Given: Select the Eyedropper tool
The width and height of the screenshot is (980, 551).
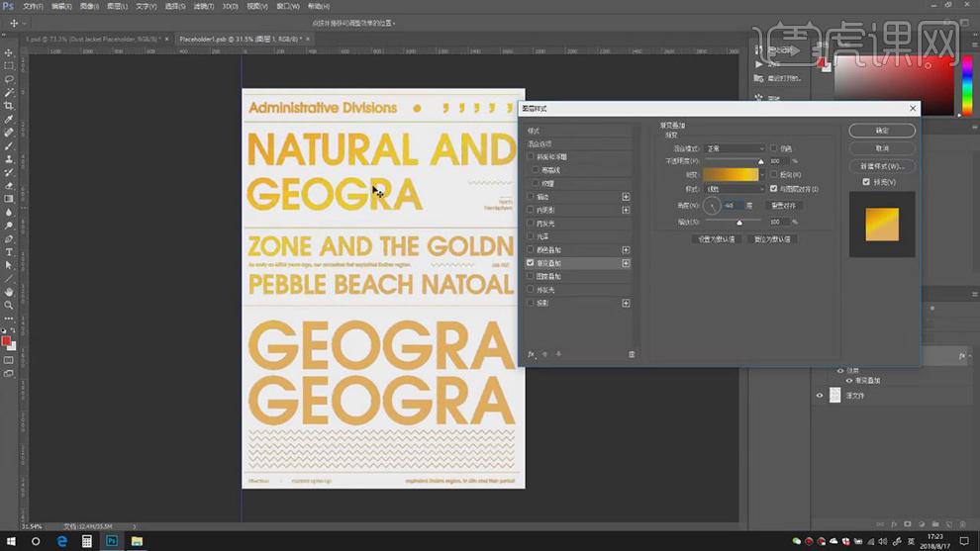Looking at the screenshot, I should pos(9,119).
